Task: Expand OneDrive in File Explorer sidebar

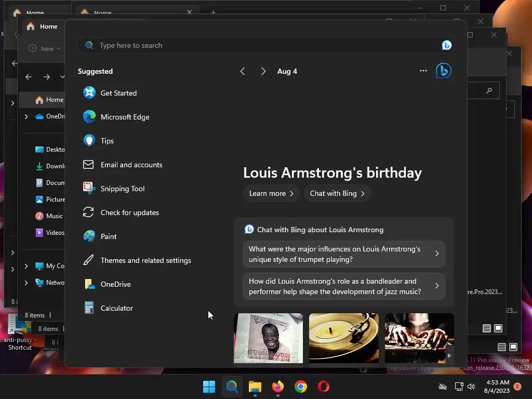Action: tap(26, 116)
